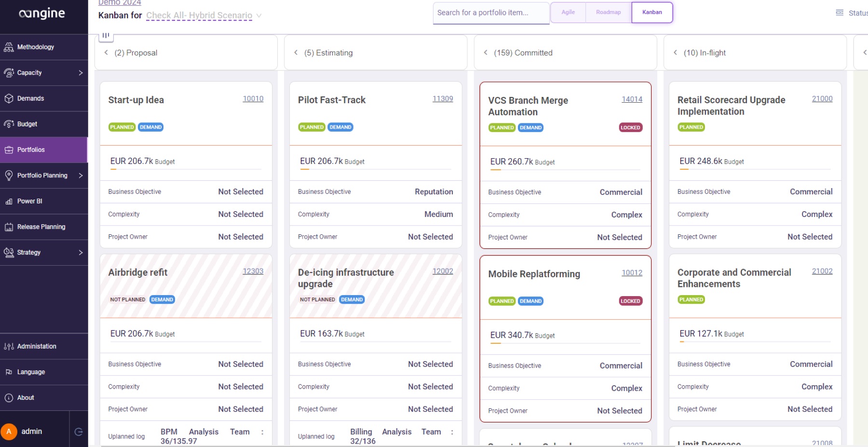
Task: Click the Mobile Replatforming card title
Action: point(534,274)
